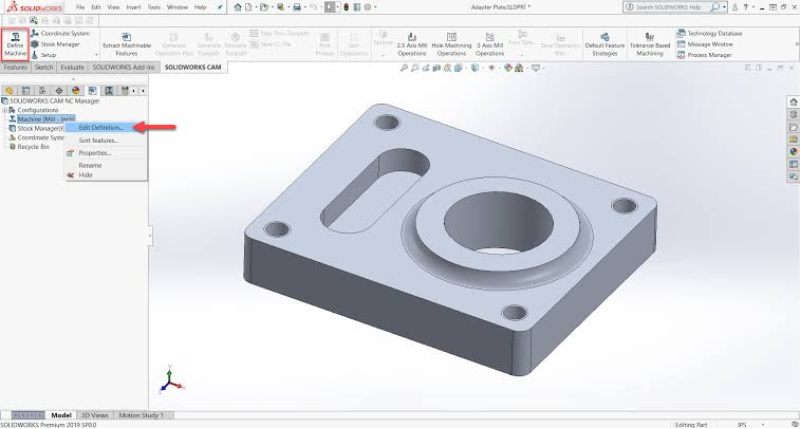Open the Setup dropdown arrow
Image resolution: width=800 pixels, height=429 pixels.
point(96,55)
